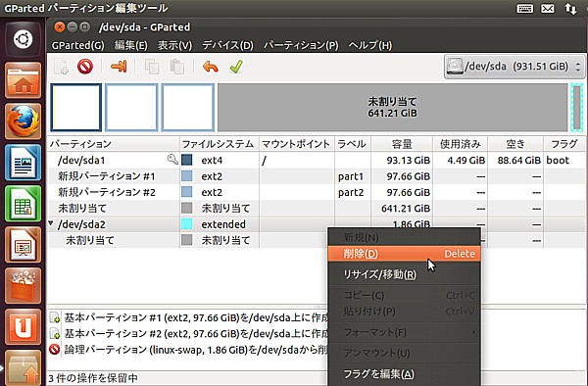Open the mail indicator in top panel

click(x=548, y=8)
